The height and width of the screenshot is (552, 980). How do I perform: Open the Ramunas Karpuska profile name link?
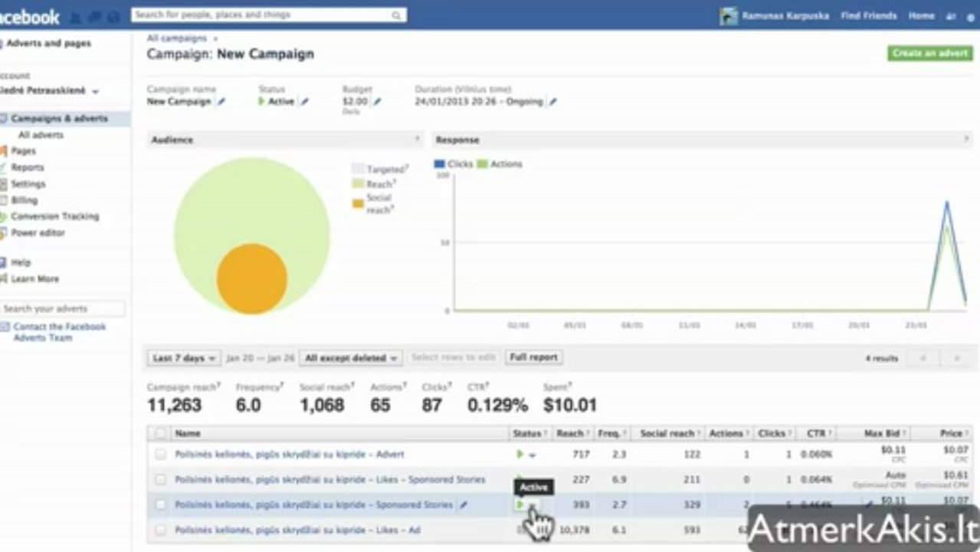[x=785, y=16]
